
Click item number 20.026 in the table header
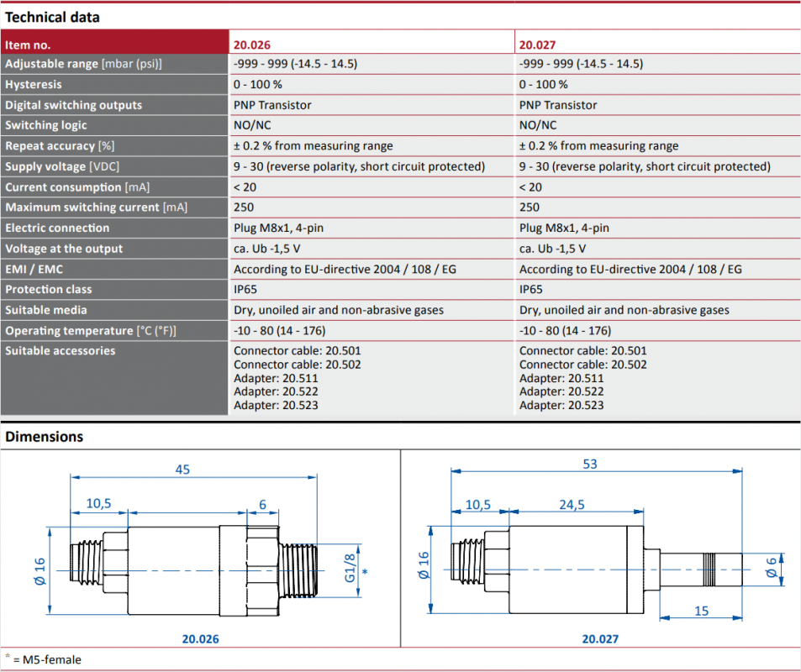tap(252, 45)
